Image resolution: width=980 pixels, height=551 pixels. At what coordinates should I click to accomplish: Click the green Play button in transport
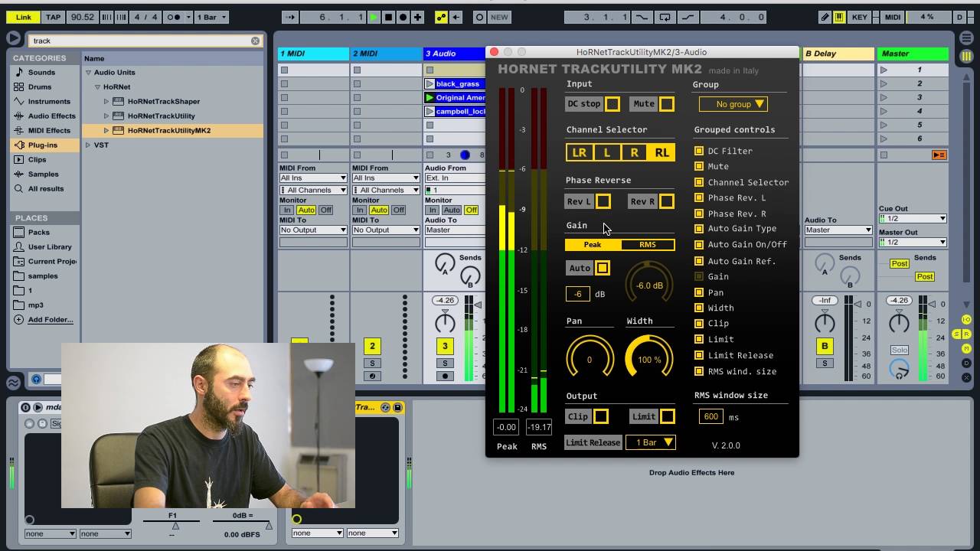374,17
